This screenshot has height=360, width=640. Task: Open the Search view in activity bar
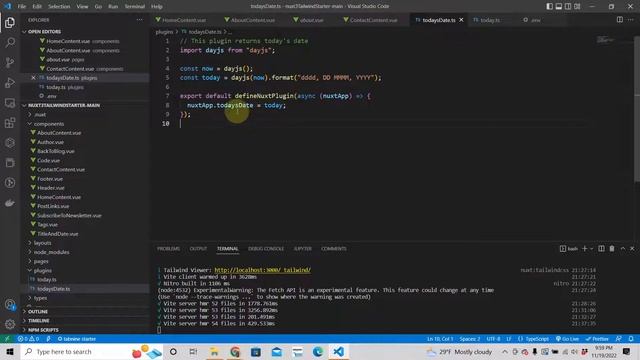pos(10,42)
